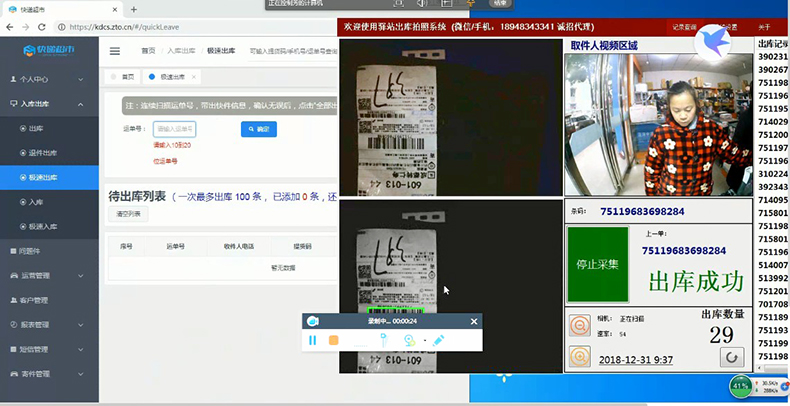Click the 2018-12-31 9:37 date text
This screenshot has width=790, height=406.
[636, 360]
